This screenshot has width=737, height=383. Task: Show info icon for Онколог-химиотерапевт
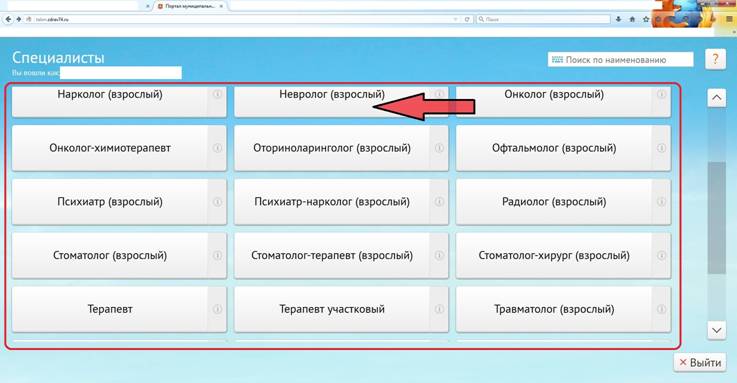pos(217,148)
